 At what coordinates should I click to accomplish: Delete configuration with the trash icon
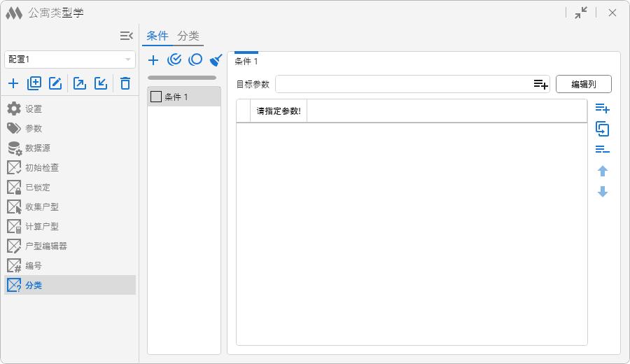125,84
